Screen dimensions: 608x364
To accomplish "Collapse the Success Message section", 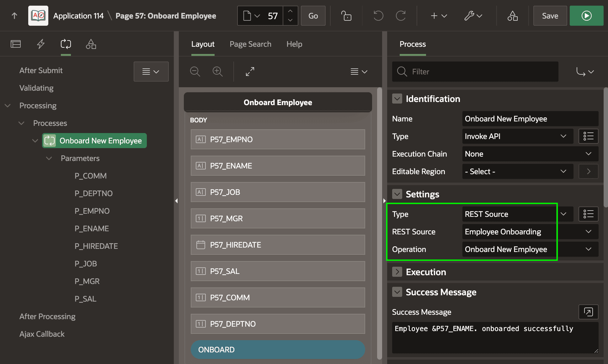I will tap(397, 292).
